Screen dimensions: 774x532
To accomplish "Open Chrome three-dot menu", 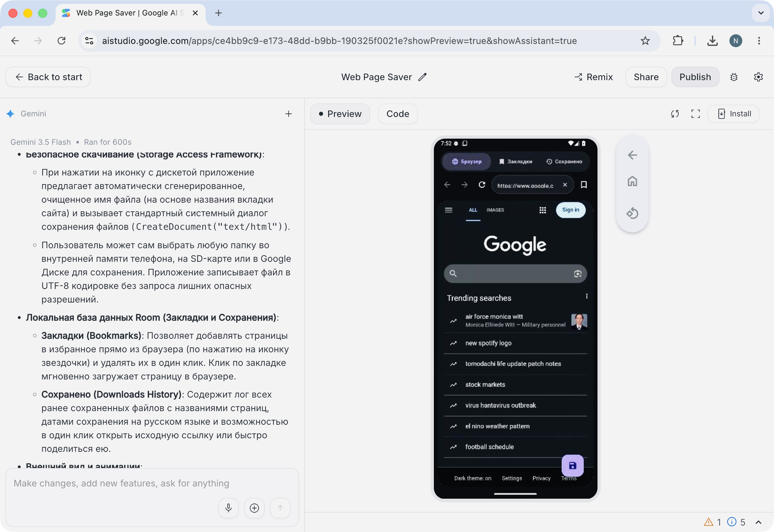I will pos(759,41).
